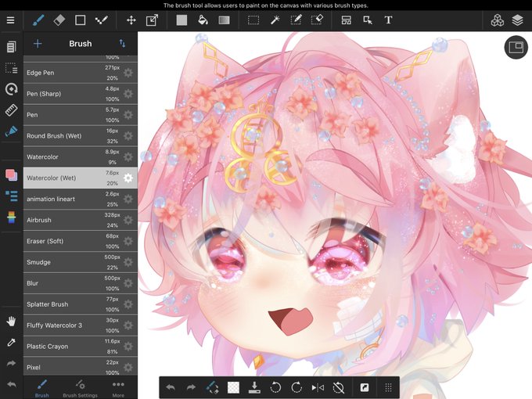Select the Pen (Sharp) brush

(81, 94)
